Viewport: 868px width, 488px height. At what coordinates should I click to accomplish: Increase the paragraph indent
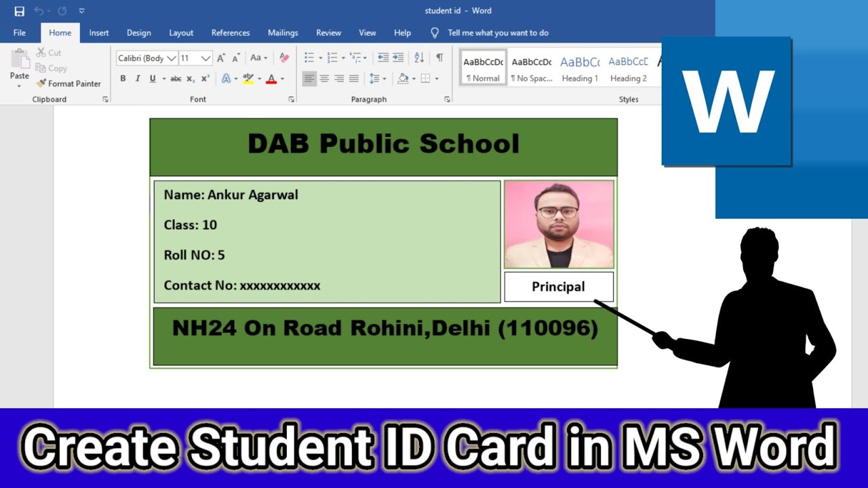coord(398,58)
